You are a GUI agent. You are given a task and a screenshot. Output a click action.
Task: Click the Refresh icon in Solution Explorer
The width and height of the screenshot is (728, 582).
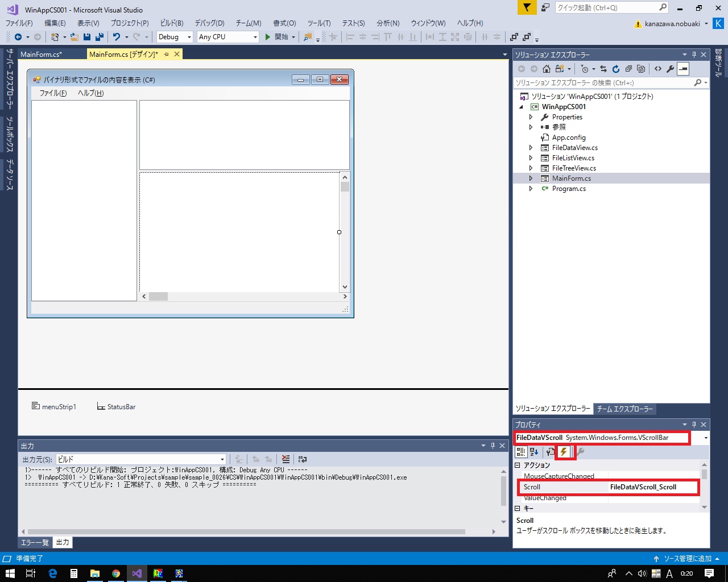pos(616,69)
